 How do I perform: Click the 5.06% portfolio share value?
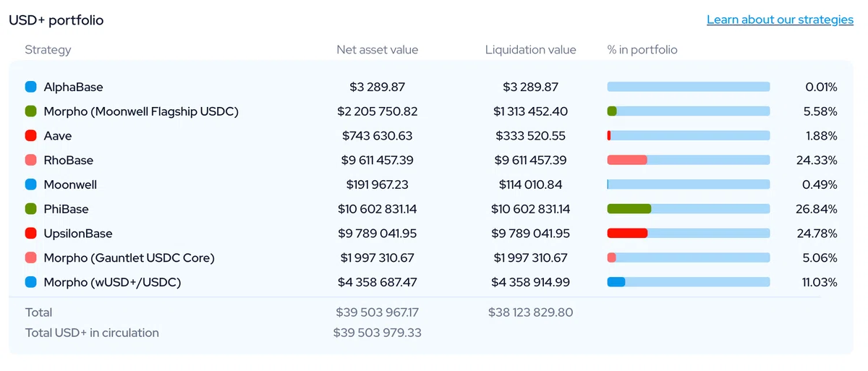[x=820, y=258]
